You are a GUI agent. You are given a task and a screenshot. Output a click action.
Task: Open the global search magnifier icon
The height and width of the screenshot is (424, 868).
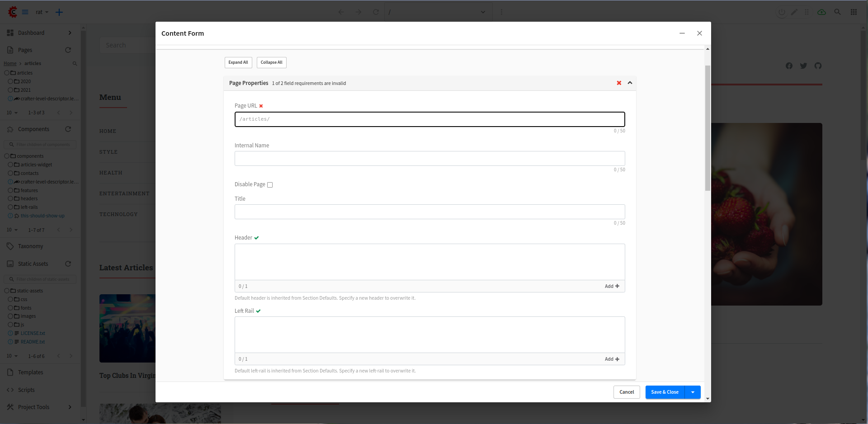pos(838,12)
